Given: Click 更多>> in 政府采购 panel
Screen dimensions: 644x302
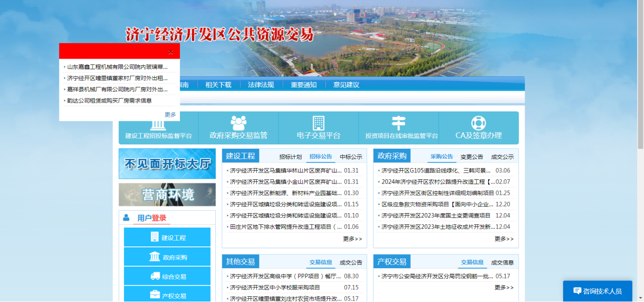Looking at the screenshot, I should coord(504,239).
